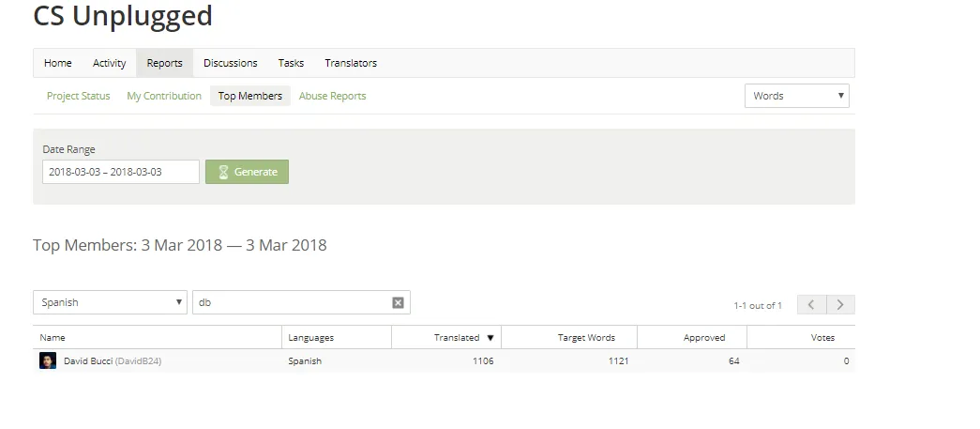
Task: Open the Translators tab
Action: coord(351,63)
